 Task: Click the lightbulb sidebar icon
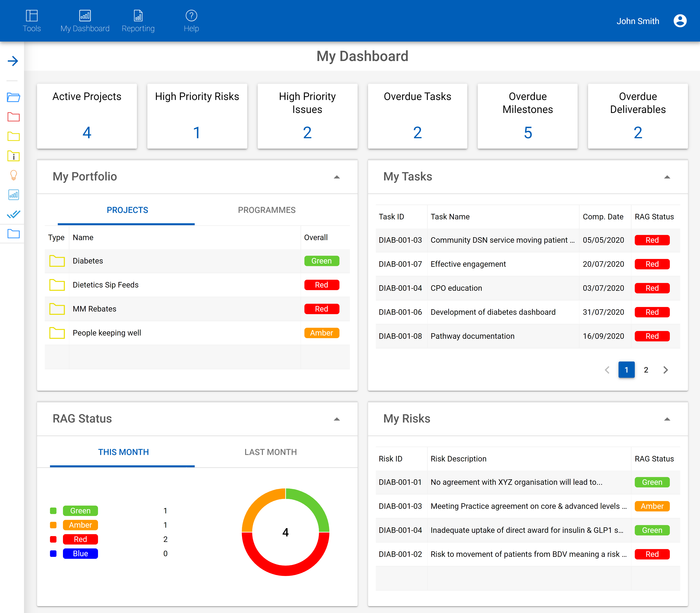click(x=13, y=175)
